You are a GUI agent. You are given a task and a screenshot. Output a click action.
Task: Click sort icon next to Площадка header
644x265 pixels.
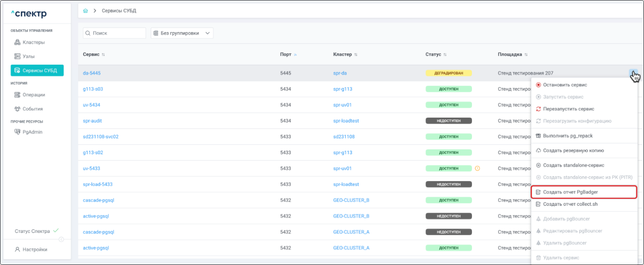pyautogui.click(x=526, y=55)
